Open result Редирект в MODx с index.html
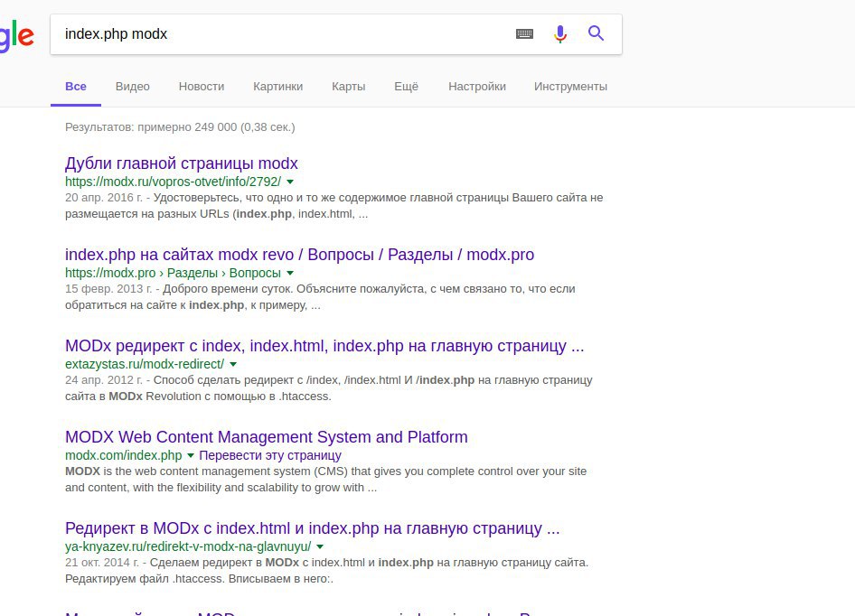Viewport: 855px width, 616px height. tap(312, 528)
